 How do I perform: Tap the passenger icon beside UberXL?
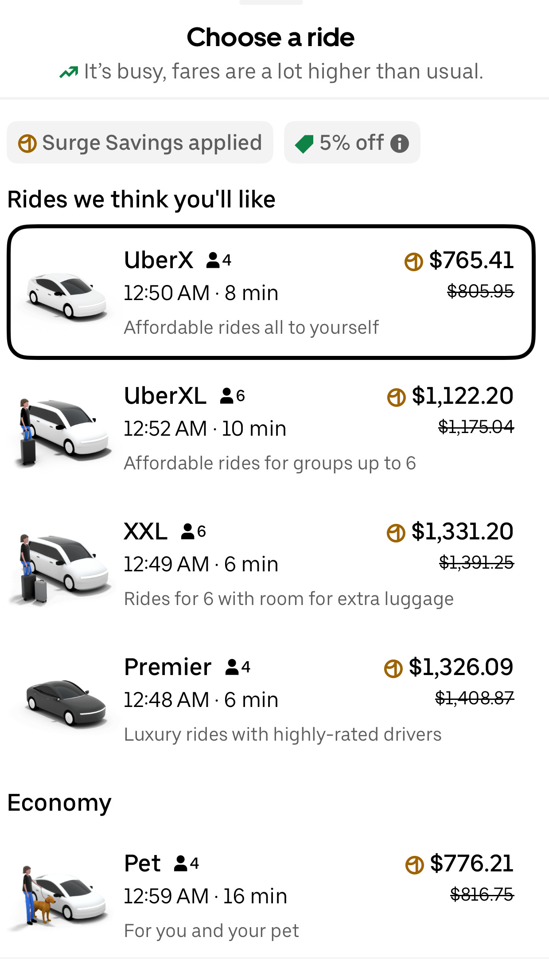[227, 396]
